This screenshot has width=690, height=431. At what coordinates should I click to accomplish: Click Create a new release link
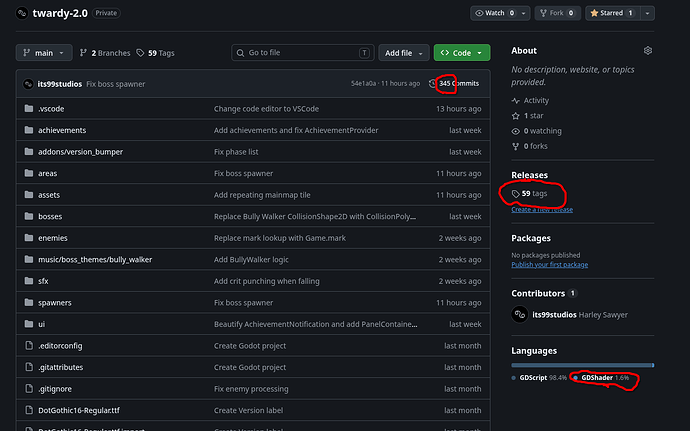tap(542, 210)
